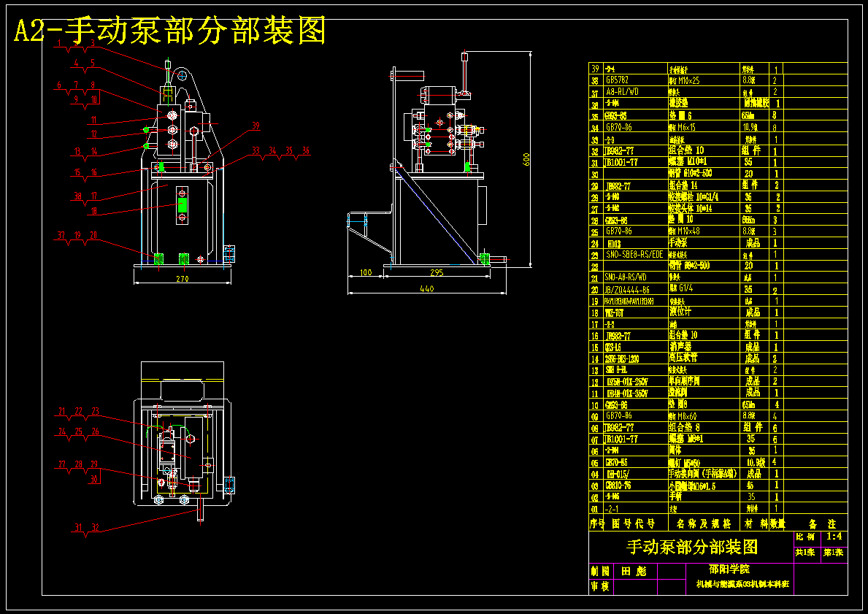
Task: Click the "第1张" sheet number cell
Action: [833, 552]
